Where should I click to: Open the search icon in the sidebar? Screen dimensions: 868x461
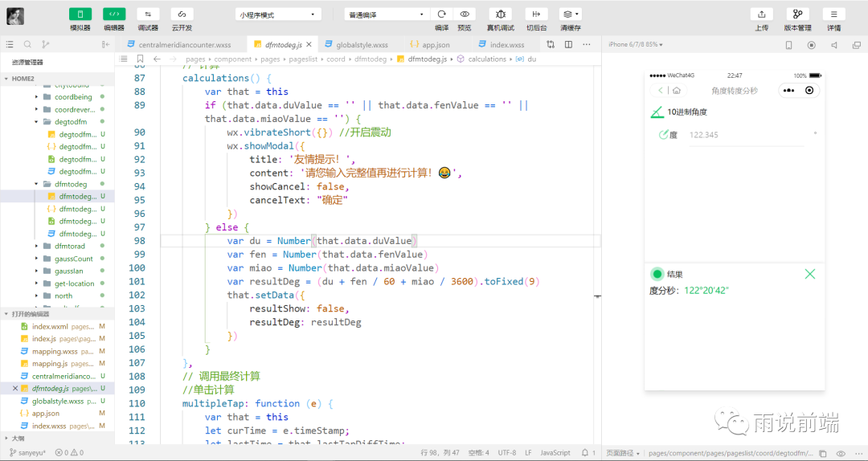click(27, 45)
